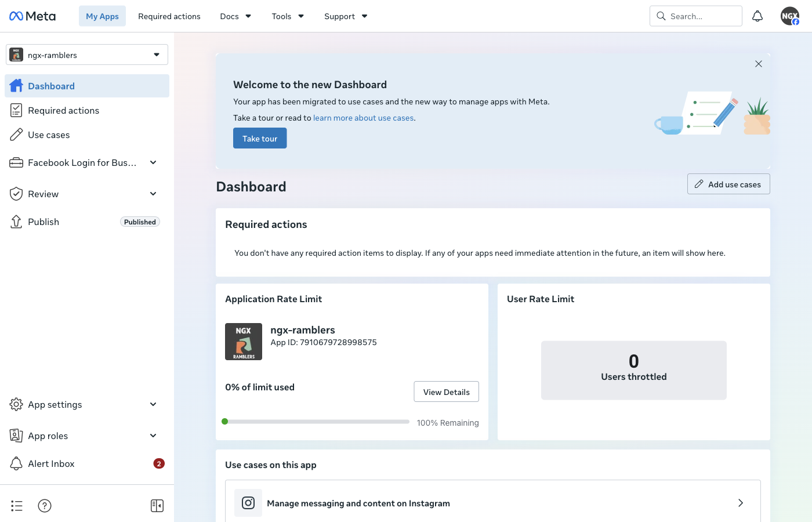Image resolution: width=812 pixels, height=522 pixels.
Task: Click the Use cases pencil icon
Action: pyautogui.click(x=16, y=135)
